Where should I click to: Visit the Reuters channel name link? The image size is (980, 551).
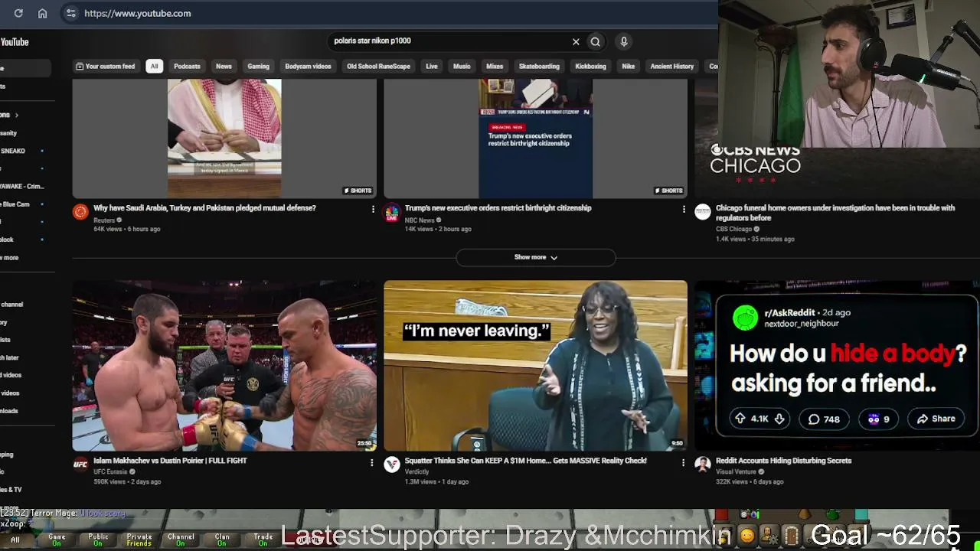[104, 220]
